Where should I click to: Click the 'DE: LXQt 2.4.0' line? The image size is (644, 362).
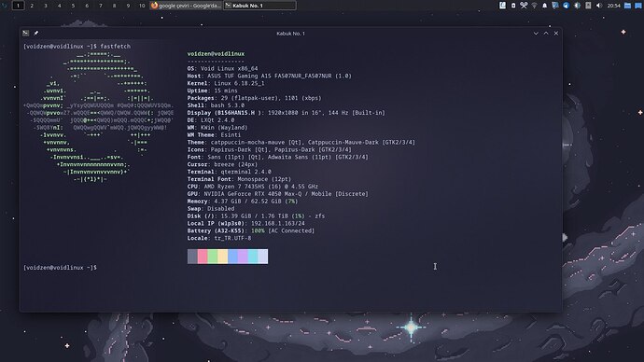pos(211,120)
